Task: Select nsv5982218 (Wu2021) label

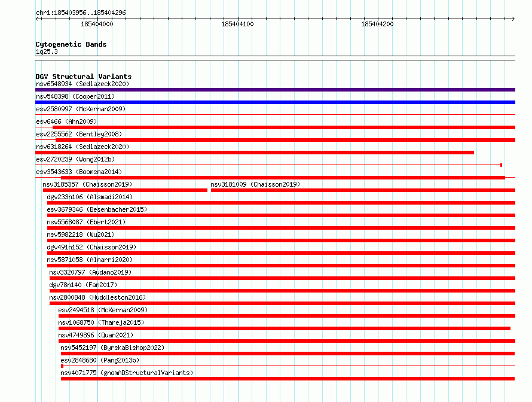Action: pos(81,234)
